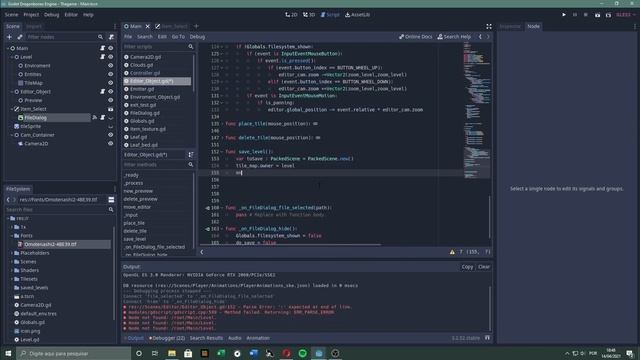
Task: Expand the Placeholders folder
Action: [x=12, y=253]
